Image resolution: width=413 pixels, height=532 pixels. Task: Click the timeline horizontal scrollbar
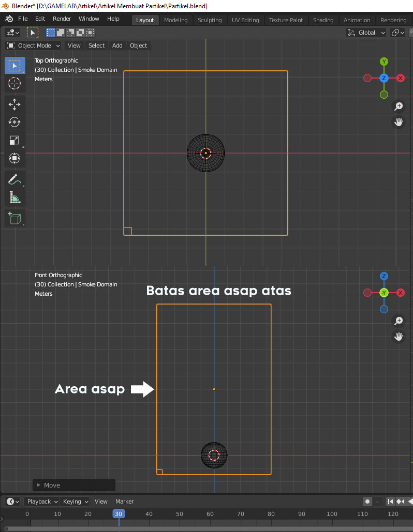[209, 529]
